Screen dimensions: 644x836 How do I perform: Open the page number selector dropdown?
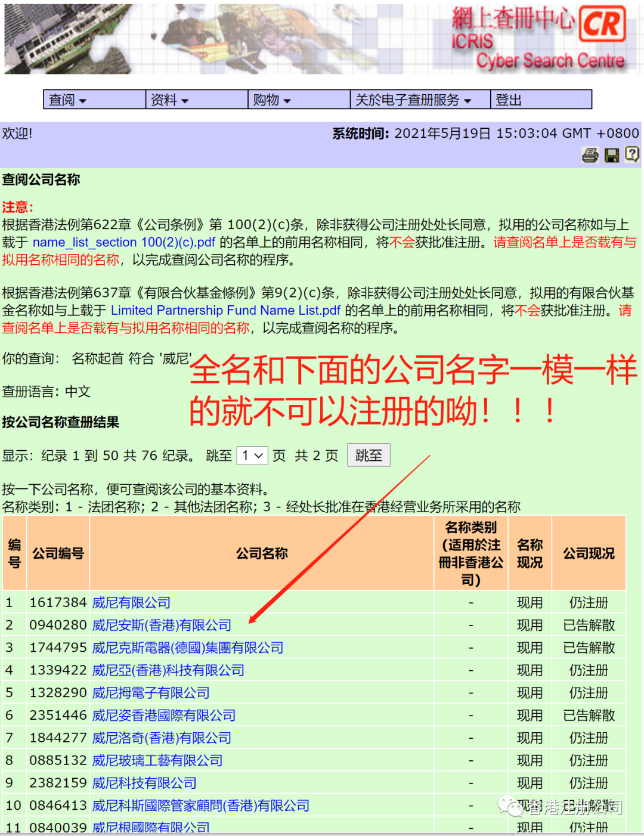point(252,455)
